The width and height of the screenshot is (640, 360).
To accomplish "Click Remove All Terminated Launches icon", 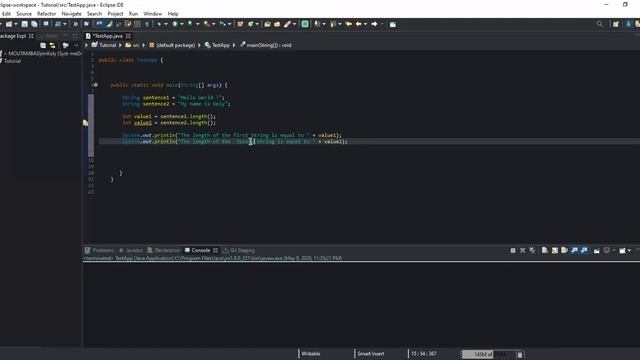I will pos(532,250).
